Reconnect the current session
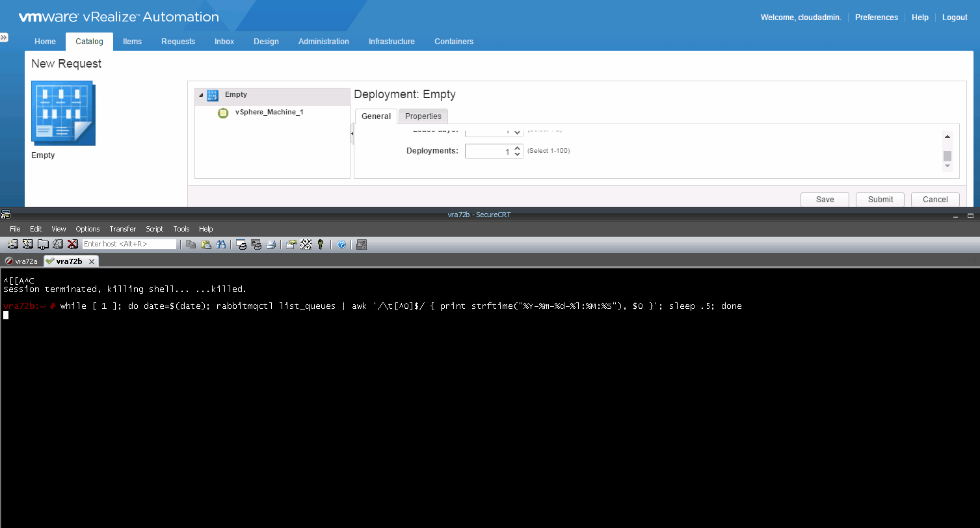Viewport: 980px width, 528px height. pyautogui.click(x=58, y=244)
